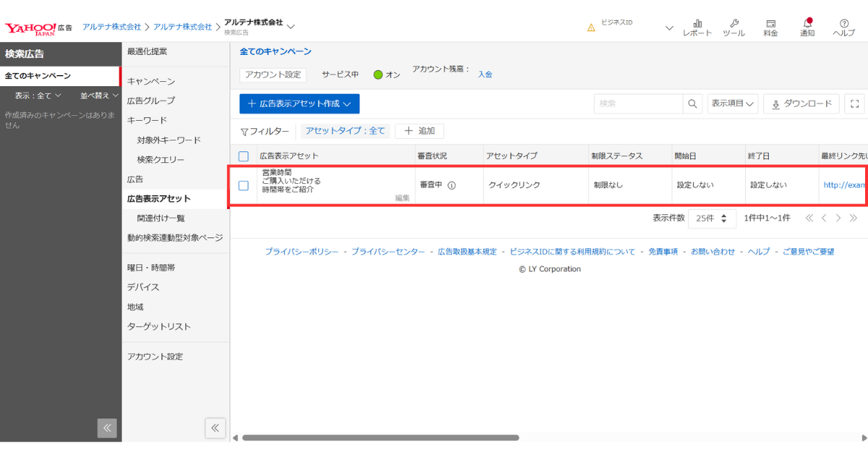
Task: Click the green オン status indicator
Action: (x=378, y=75)
